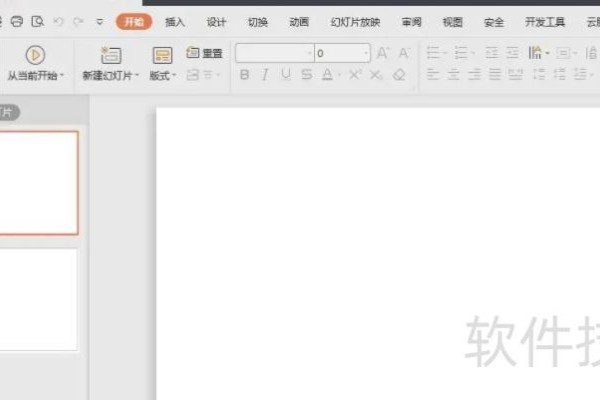Click the increase font size icon
600x400 pixels.
[383, 53]
